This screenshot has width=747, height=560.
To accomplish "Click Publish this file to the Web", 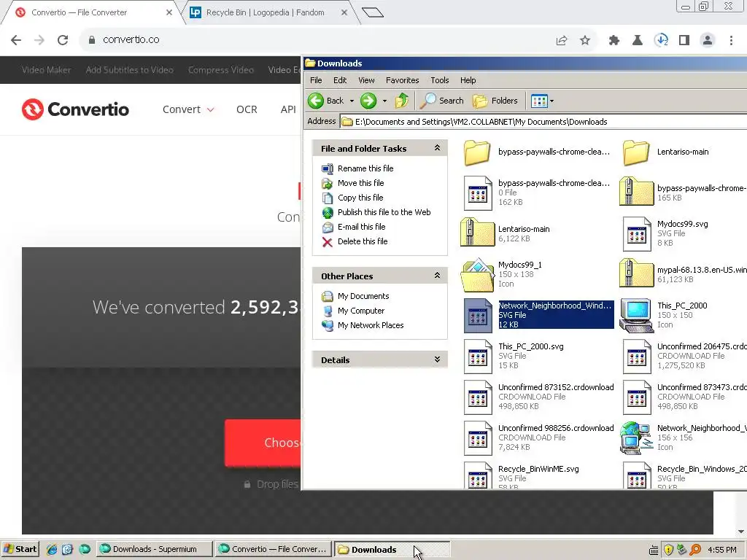I will [x=384, y=212].
